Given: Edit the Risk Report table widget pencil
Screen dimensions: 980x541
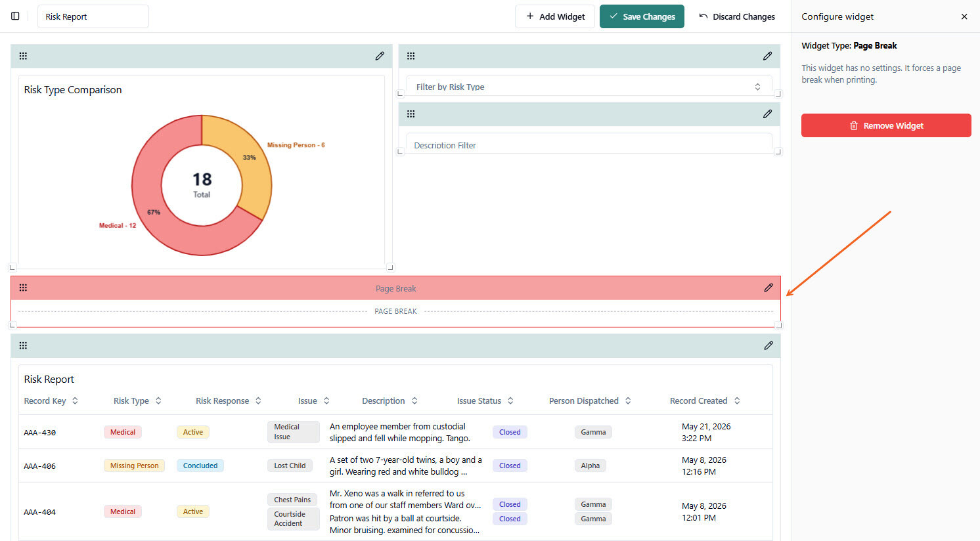Looking at the screenshot, I should (768, 345).
